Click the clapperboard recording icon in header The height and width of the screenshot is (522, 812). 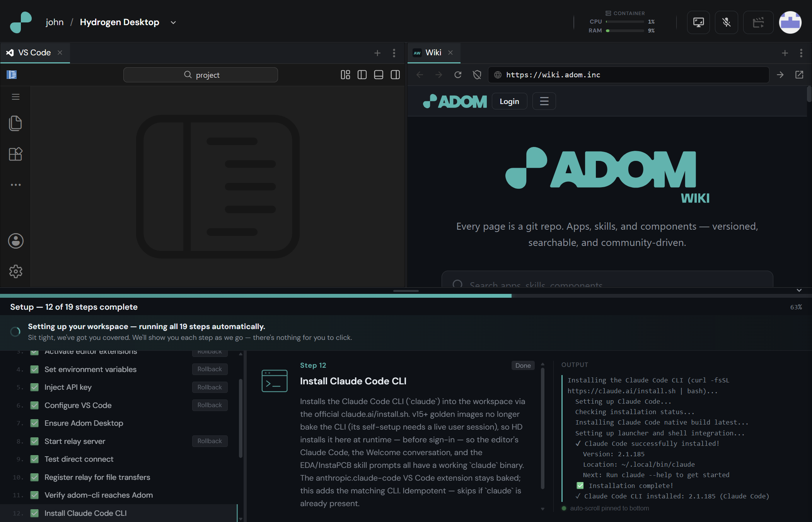pyautogui.click(x=758, y=22)
